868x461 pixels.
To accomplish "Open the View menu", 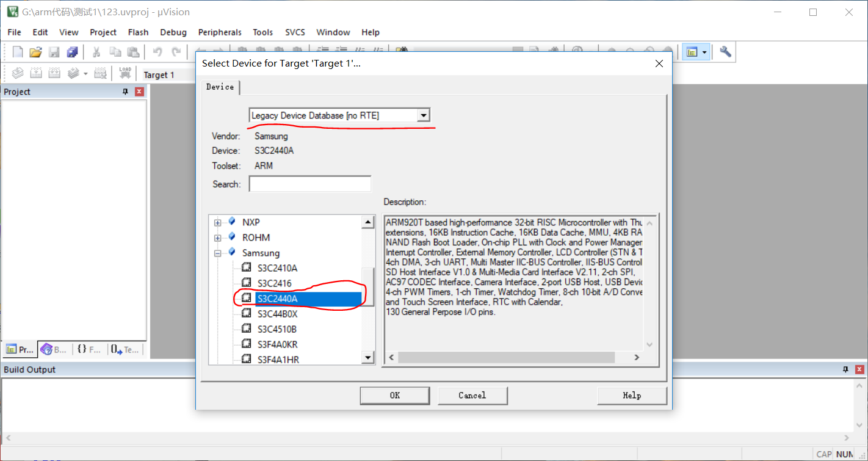I will pyautogui.click(x=69, y=32).
